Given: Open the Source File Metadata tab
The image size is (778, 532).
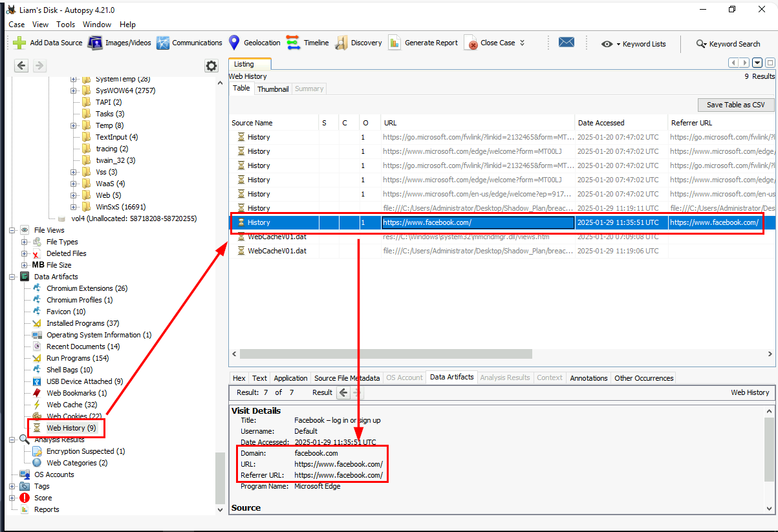Looking at the screenshot, I should tap(346, 378).
